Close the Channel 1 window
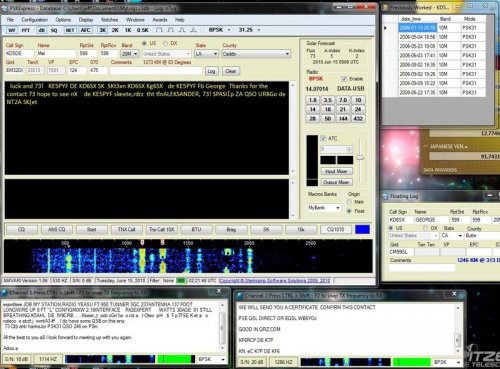The width and height of the screenshot is (500, 369). (219, 291)
